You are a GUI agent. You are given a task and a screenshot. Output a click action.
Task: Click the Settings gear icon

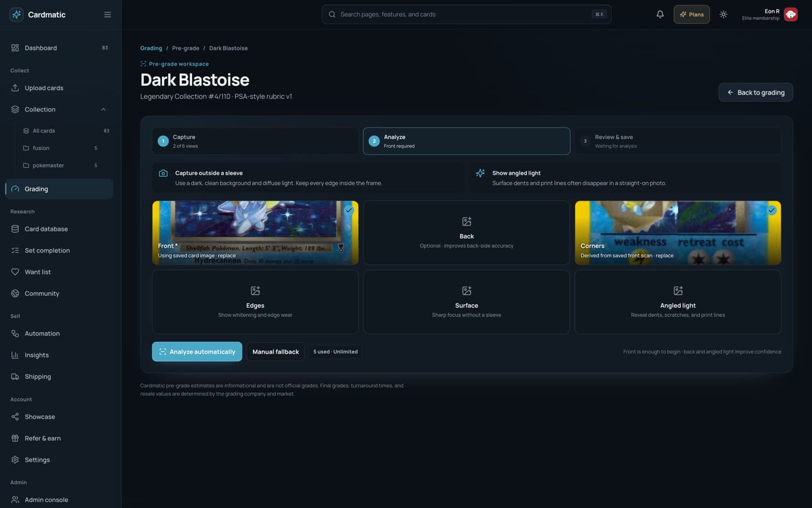[x=15, y=460]
